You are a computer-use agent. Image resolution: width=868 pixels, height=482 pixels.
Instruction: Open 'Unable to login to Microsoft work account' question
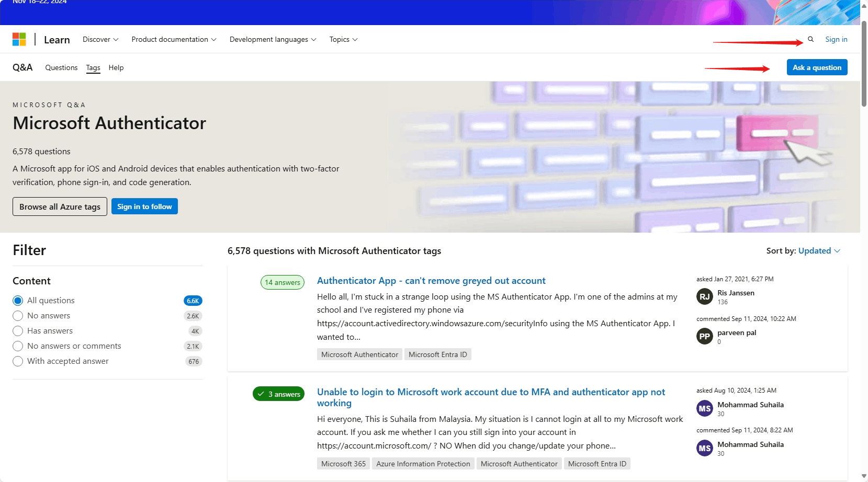coord(491,397)
